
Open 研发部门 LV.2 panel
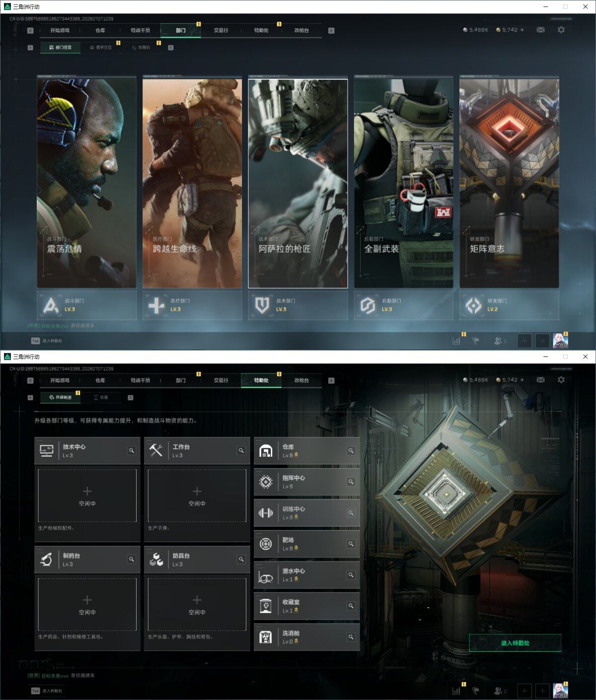(x=510, y=305)
